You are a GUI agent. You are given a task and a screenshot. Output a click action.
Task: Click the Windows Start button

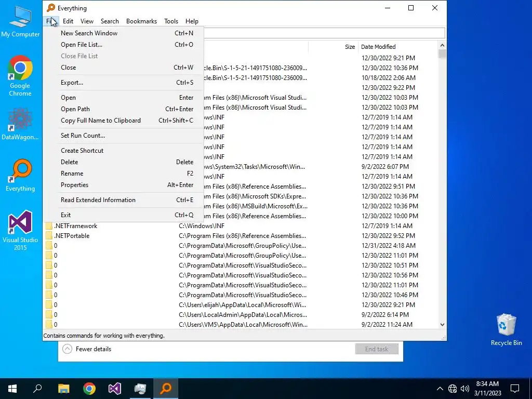(12, 388)
